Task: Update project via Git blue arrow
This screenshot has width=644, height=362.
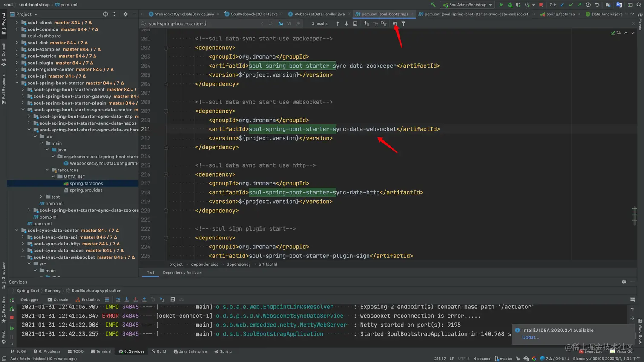Action: point(562,5)
